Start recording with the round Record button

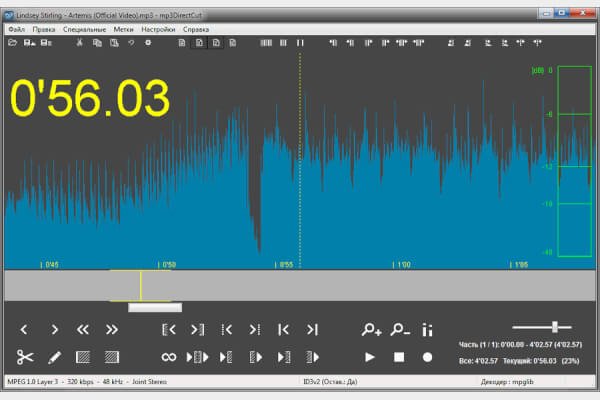(427, 357)
